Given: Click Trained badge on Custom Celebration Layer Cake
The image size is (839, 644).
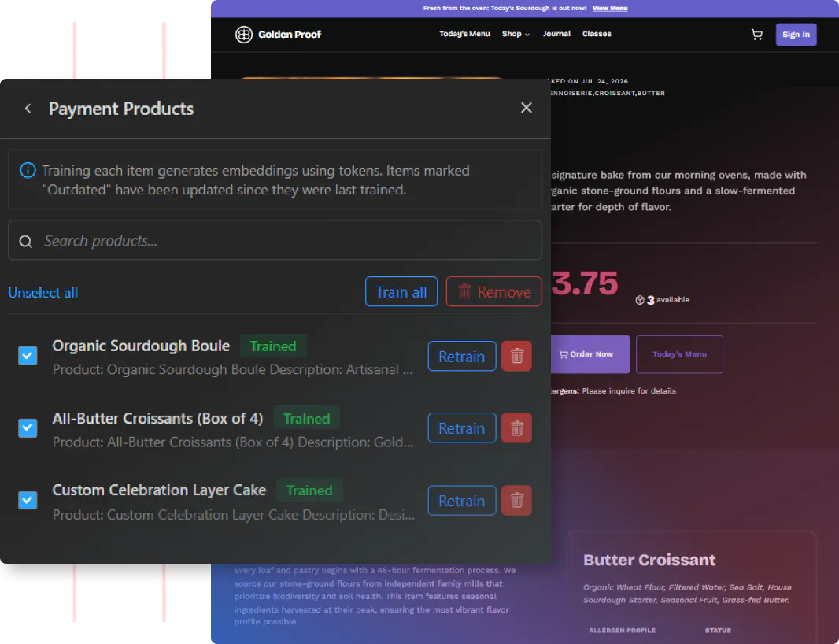Looking at the screenshot, I should 309,490.
